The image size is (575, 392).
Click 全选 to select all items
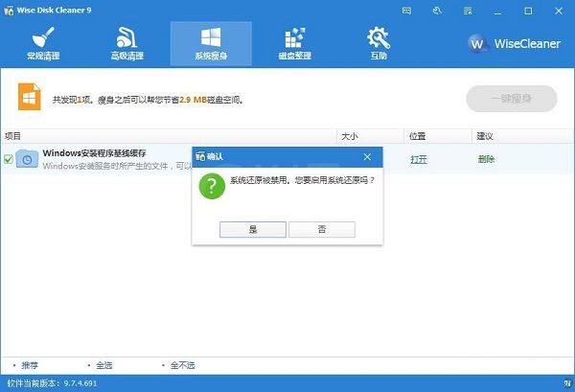coord(104,365)
